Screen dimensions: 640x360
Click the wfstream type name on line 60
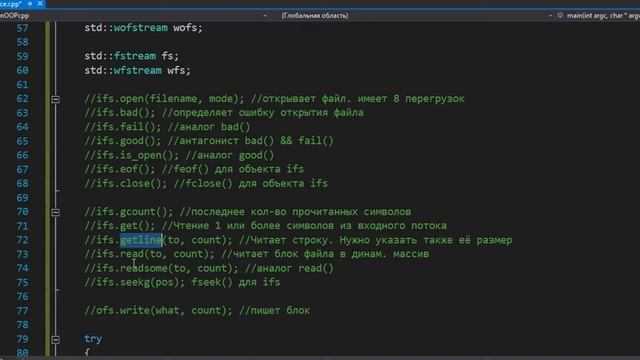(x=138, y=70)
